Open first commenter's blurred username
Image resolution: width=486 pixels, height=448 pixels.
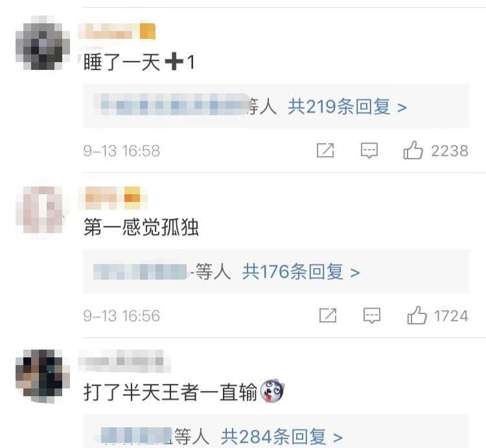pyautogui.click(x=109, y=31)
